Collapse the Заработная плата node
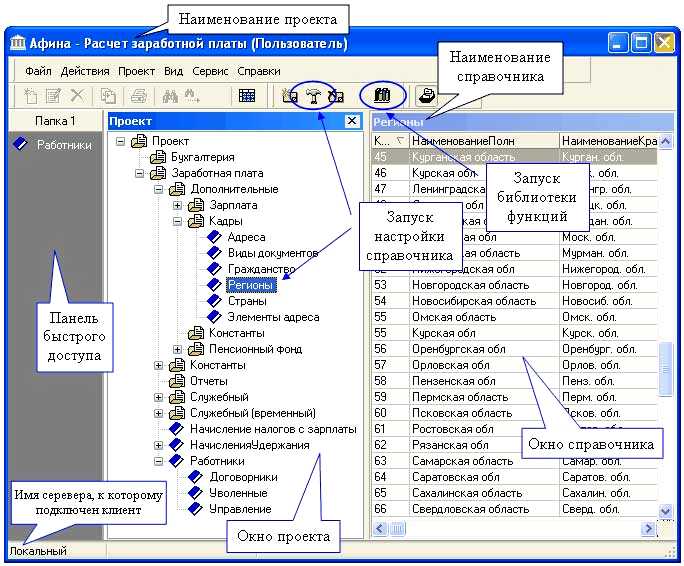The image size is (684, 566). [139, 173]
